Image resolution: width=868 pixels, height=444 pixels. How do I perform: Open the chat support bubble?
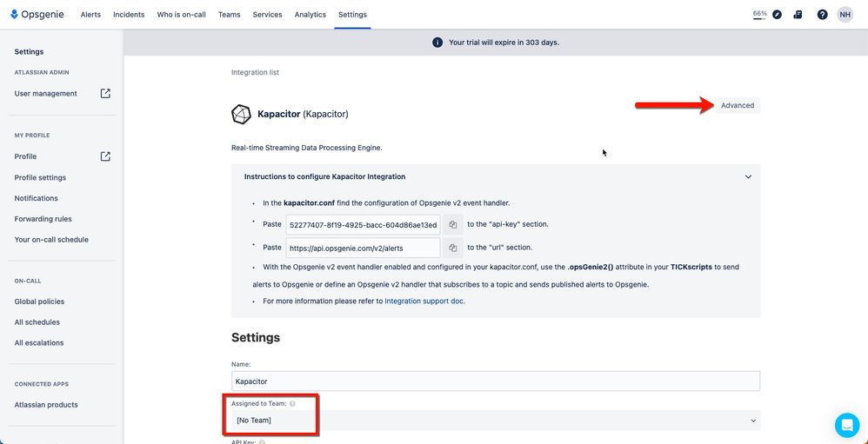coord(847,425)
